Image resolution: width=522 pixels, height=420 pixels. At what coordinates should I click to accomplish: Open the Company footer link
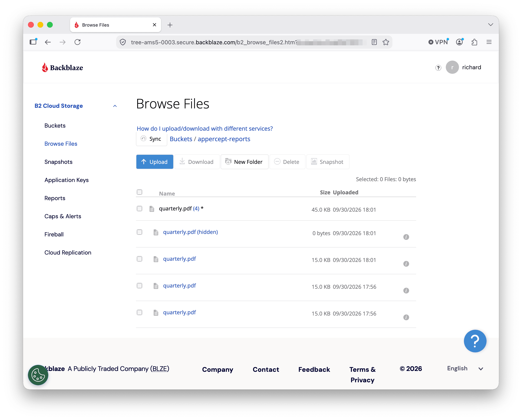[x=218, y=369]
